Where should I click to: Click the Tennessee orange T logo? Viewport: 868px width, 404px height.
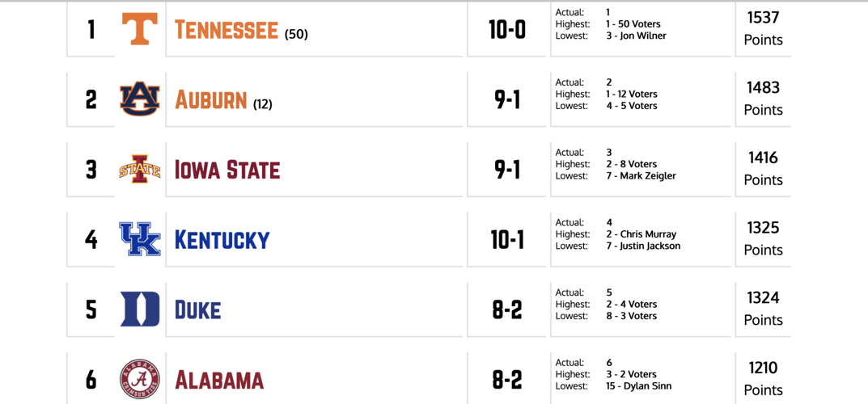[140, 29]
